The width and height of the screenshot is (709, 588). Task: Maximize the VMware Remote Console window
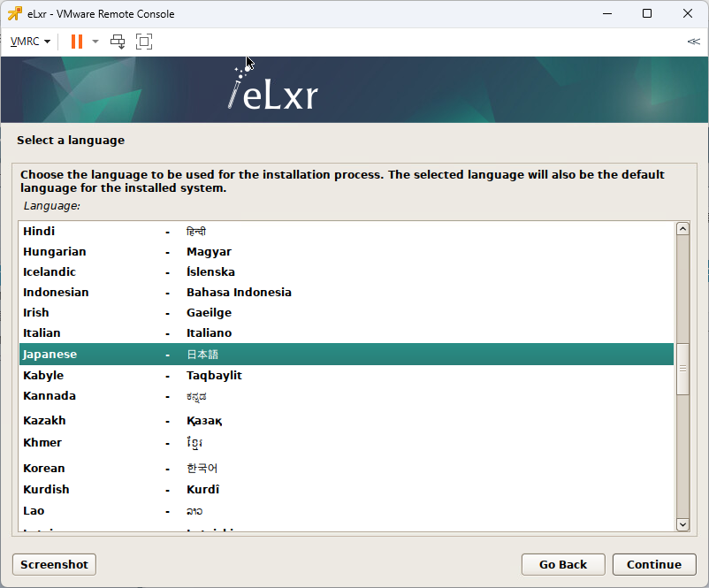(647, 13)
